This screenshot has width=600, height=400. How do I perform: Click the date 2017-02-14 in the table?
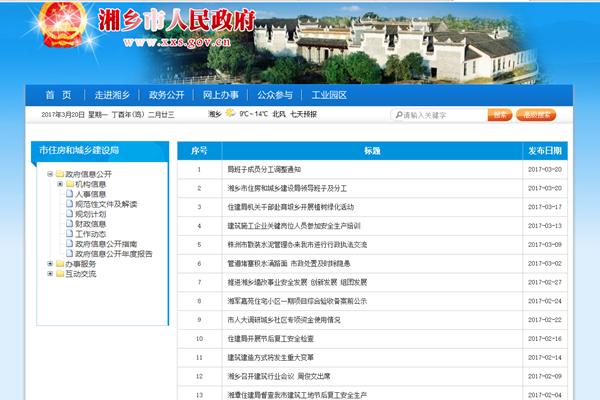click(x=545, y=357)
